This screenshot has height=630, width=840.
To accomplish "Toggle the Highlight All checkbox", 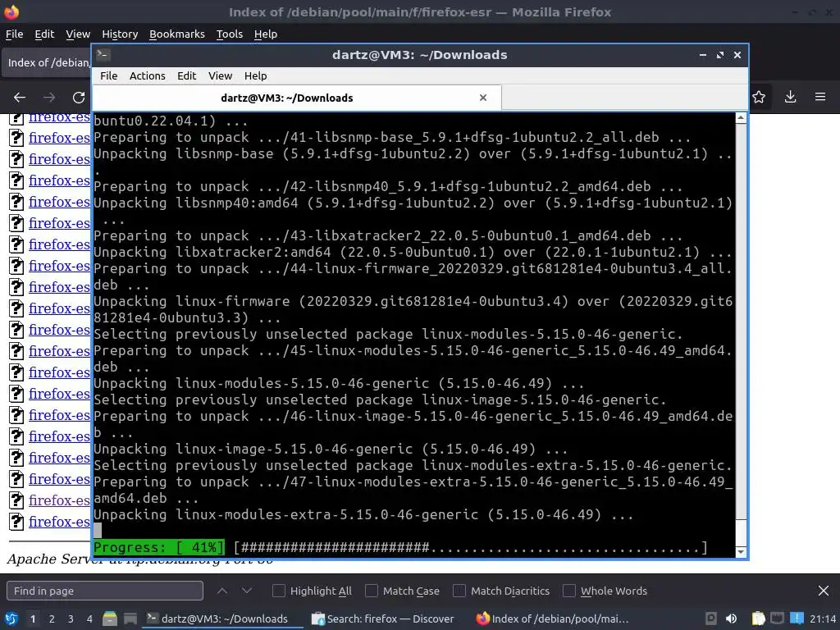I will pos(279,591).
